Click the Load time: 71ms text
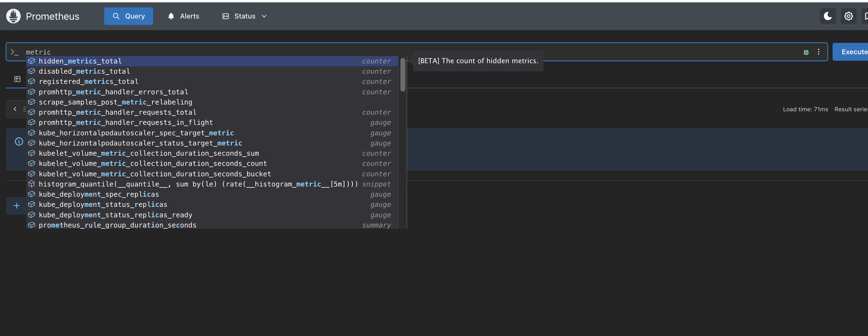Screen dimensions: 868x336 pos(805,109)
